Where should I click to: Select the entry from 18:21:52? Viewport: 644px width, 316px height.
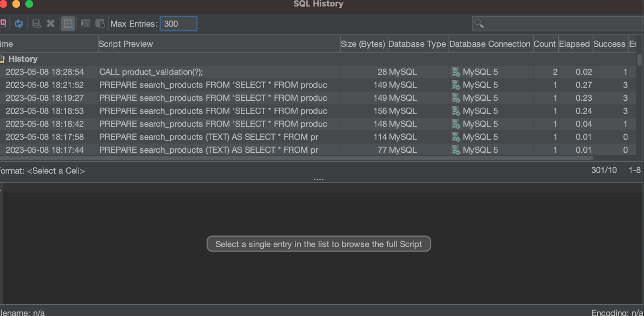pyautogui.click(x=45, y=85)
